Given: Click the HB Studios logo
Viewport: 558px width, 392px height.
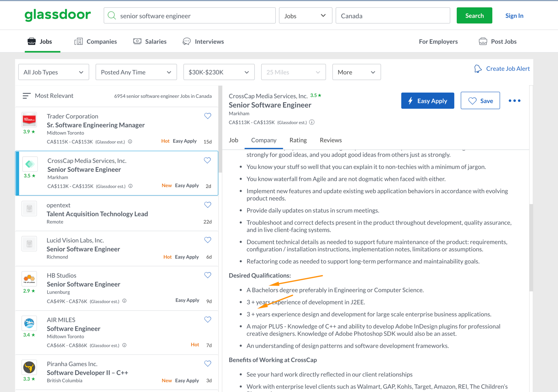Looking at the screenshot, I should point(29,279).
